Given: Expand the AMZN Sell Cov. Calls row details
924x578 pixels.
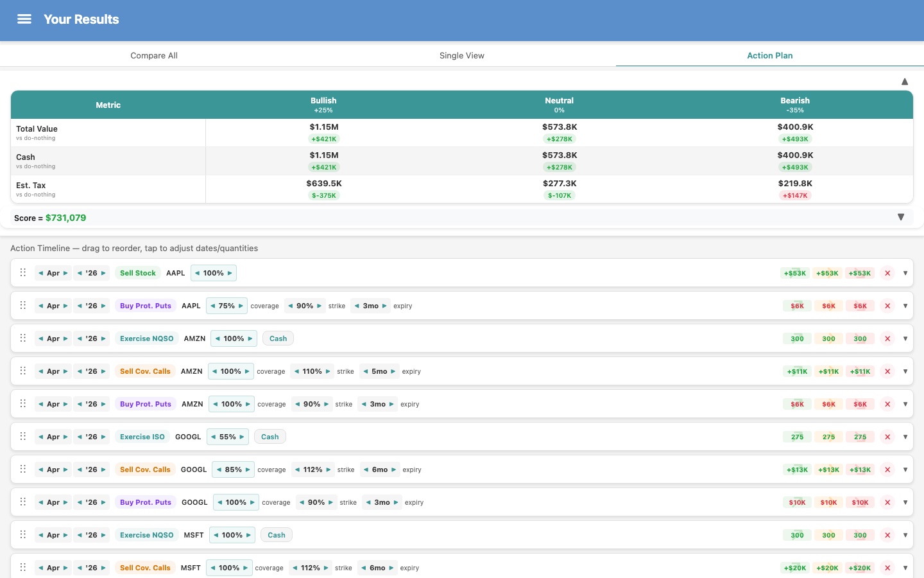Looking at the screenshot, I should (905, 371).
